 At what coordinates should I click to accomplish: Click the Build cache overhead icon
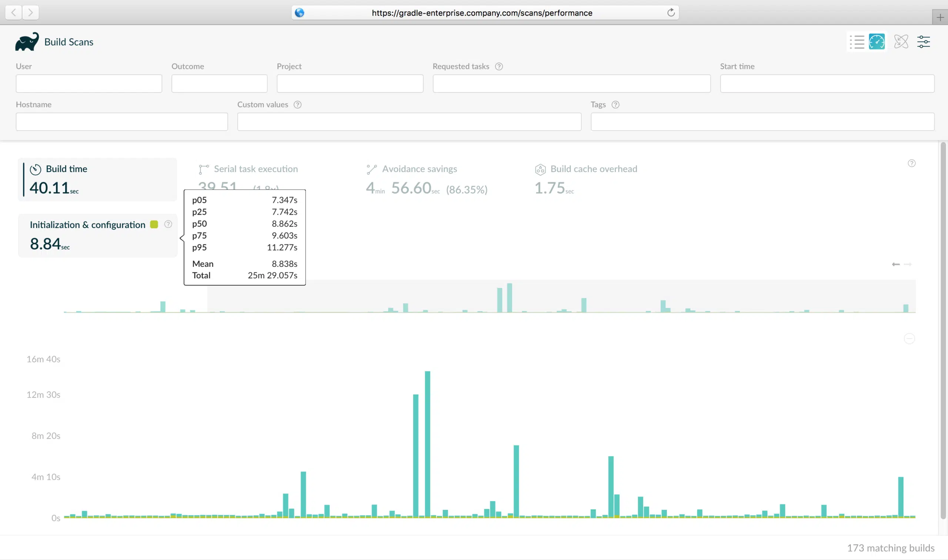coord(540,170)
